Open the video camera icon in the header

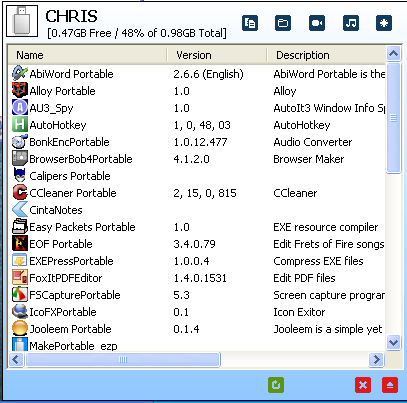[317, 23]
